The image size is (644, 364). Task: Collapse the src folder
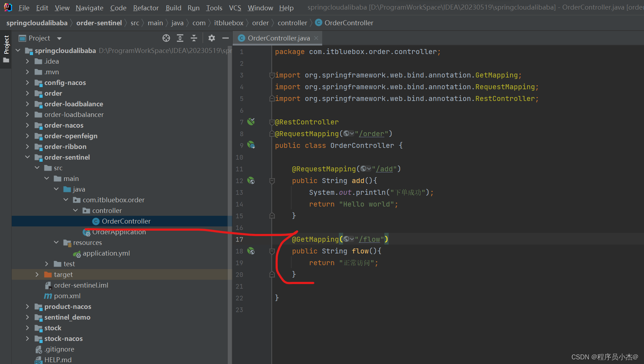(x=37, y=168)
